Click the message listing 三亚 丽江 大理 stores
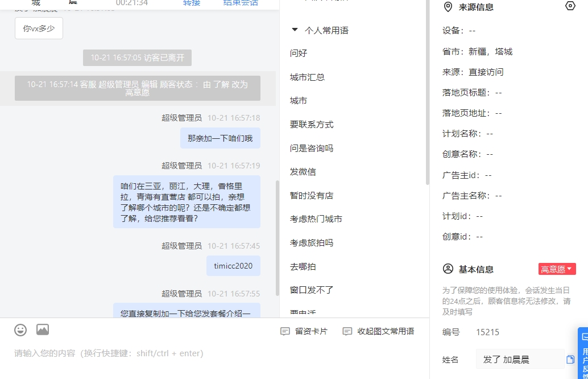Viewport: 588px width, 379px height. [187, 202]
